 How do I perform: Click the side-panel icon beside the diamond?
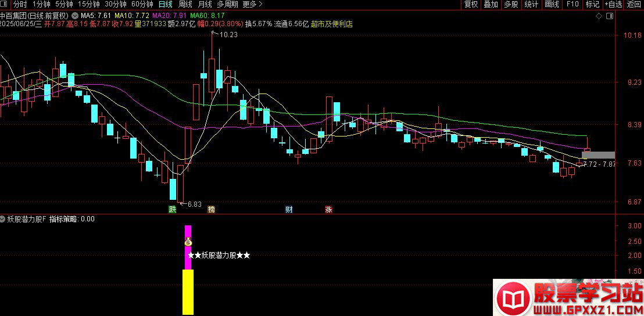(x=610, y=16)
